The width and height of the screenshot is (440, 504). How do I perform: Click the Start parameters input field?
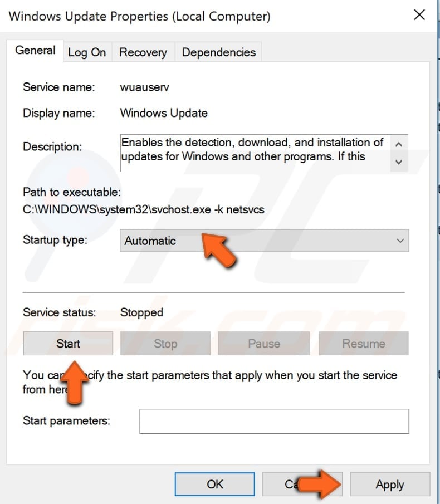click(x=274, y=421)
